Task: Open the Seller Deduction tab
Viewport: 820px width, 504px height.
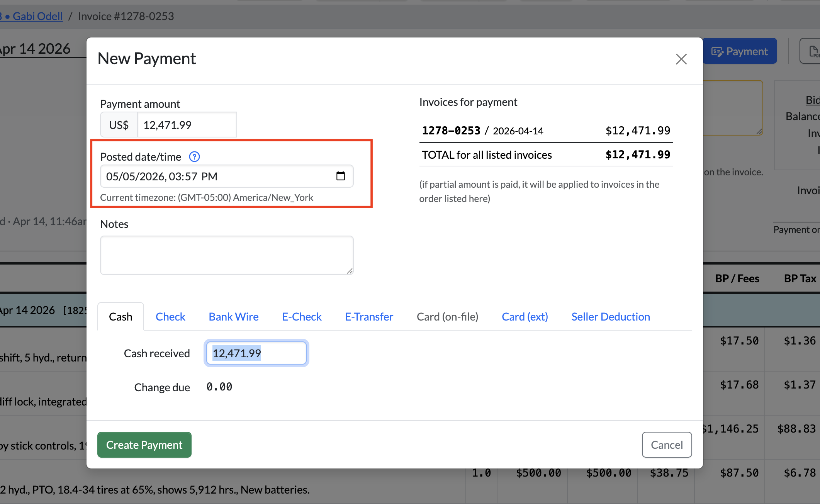Action: [611, 317]
